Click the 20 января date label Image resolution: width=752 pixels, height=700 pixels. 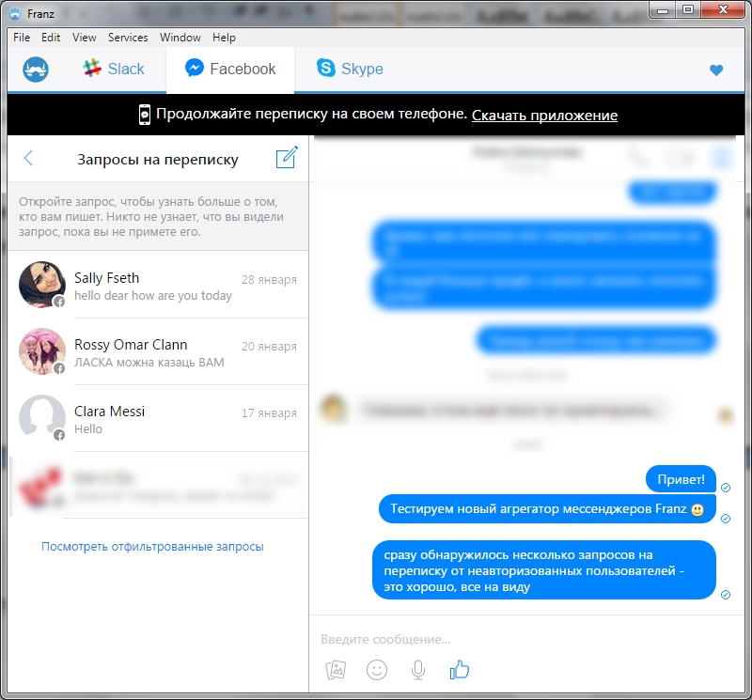coord(269,346)
